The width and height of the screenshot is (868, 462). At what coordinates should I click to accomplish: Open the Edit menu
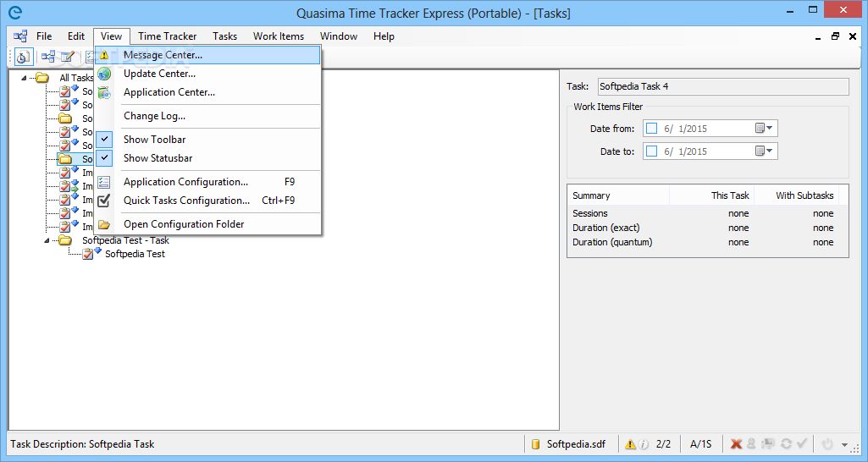[x=76, y=36]
